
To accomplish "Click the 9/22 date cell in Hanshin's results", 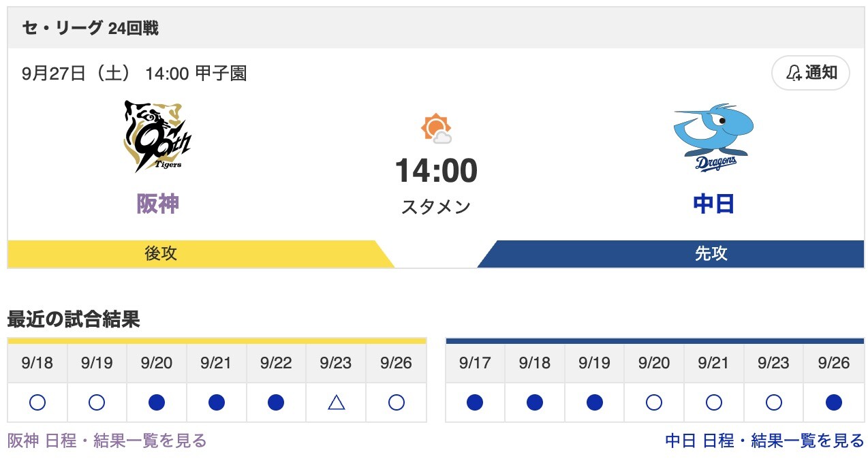I will click(275, 364).
